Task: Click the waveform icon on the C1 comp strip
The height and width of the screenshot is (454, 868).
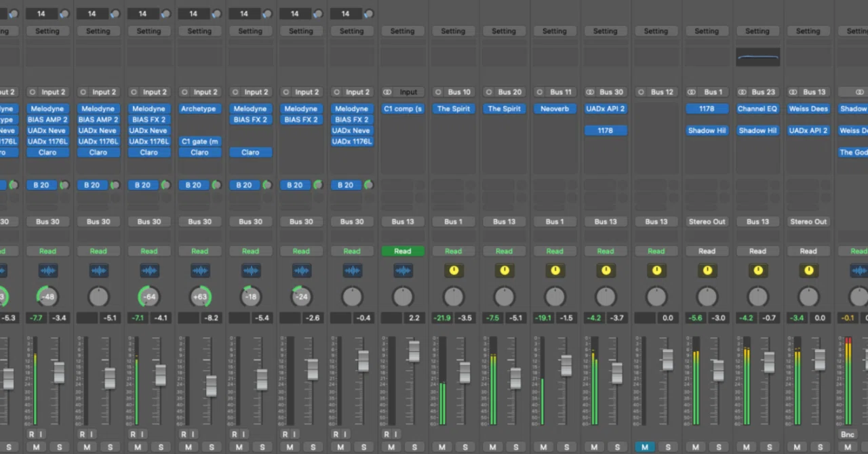Action: pyautogui.click(x=403, y=270)
